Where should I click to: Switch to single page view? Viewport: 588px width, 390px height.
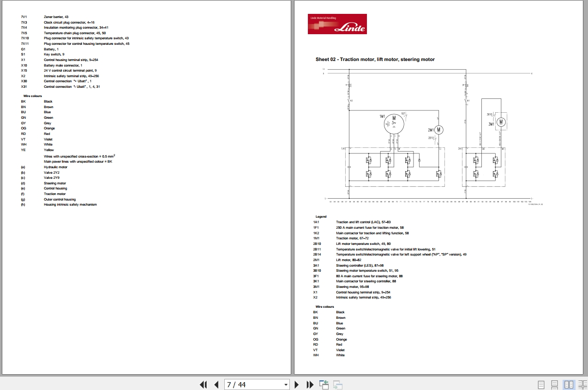click(x=541, y=384)
